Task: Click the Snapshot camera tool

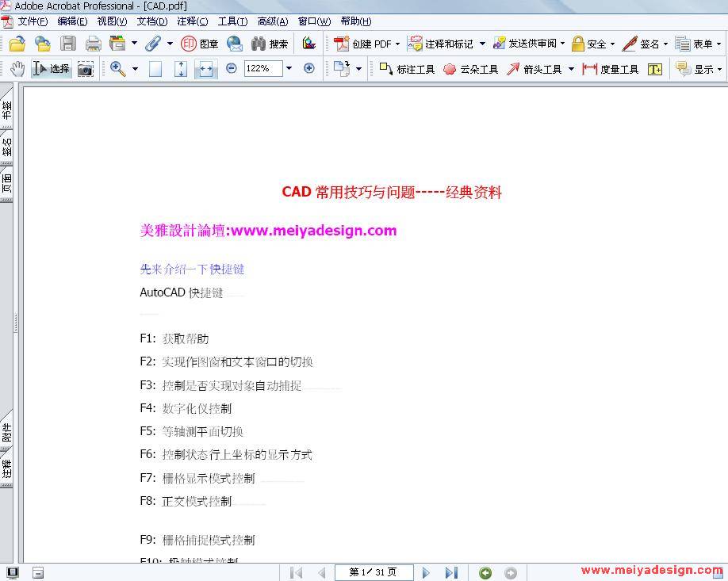Action: click(85, 69)
